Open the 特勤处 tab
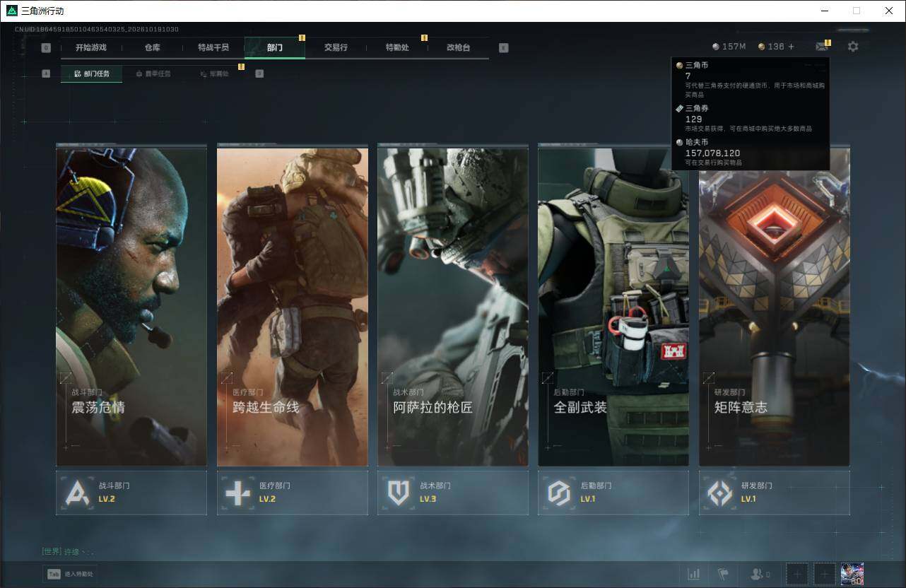The width and height of the screenshot is (906, 588). 397,47
